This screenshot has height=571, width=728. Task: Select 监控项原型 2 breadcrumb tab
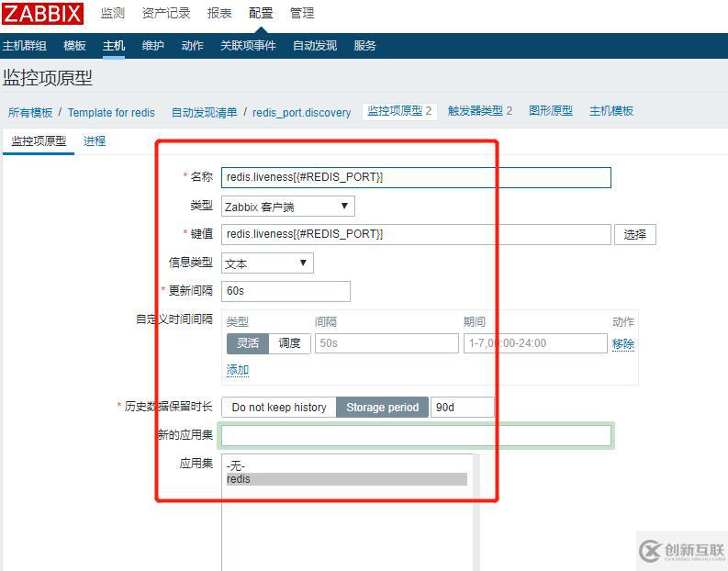tap(399, 111)
